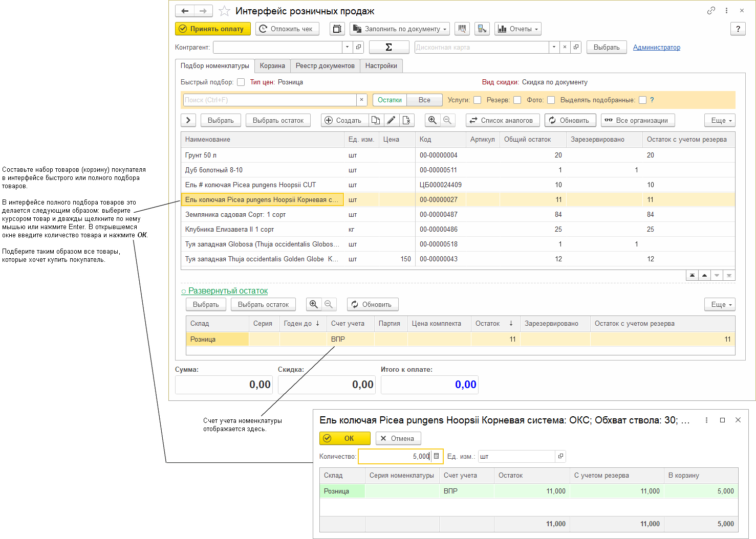The height and width of the screenshot is (539, 756).
Task: Select the Земляника садовая row
Action: click(x=235, y=215)
